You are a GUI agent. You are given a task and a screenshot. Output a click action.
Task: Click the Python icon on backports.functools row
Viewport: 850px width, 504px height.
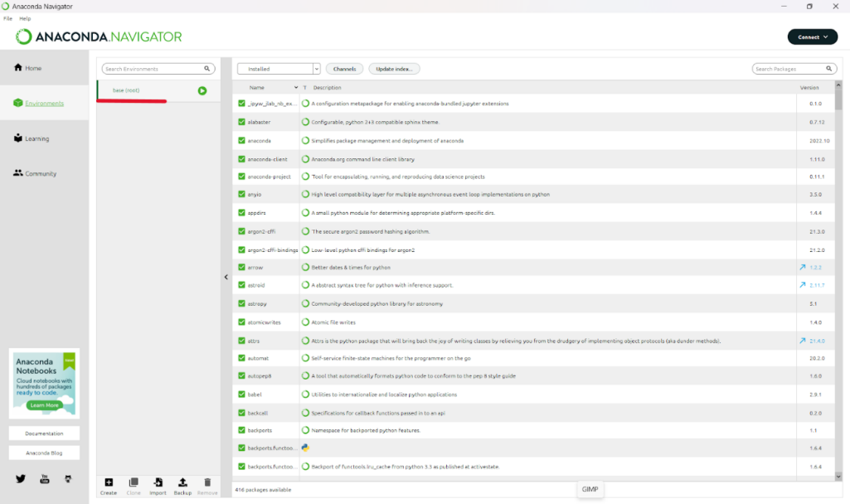click(x=306, y=448)
